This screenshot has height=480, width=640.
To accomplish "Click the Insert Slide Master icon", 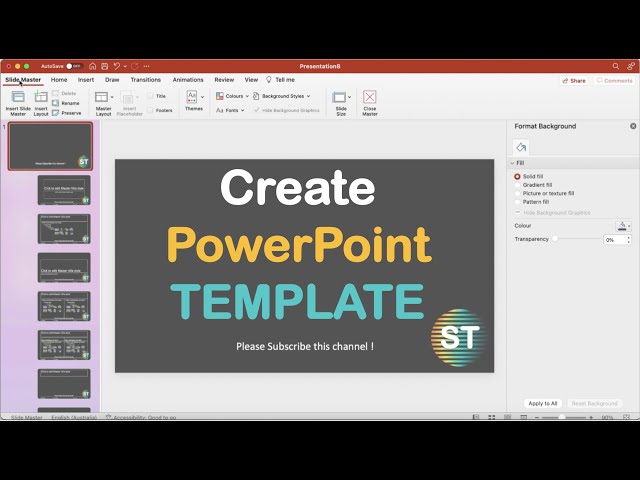I will 18,97.
